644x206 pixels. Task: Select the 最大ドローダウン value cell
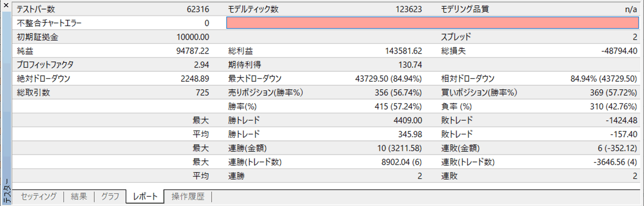388,79
